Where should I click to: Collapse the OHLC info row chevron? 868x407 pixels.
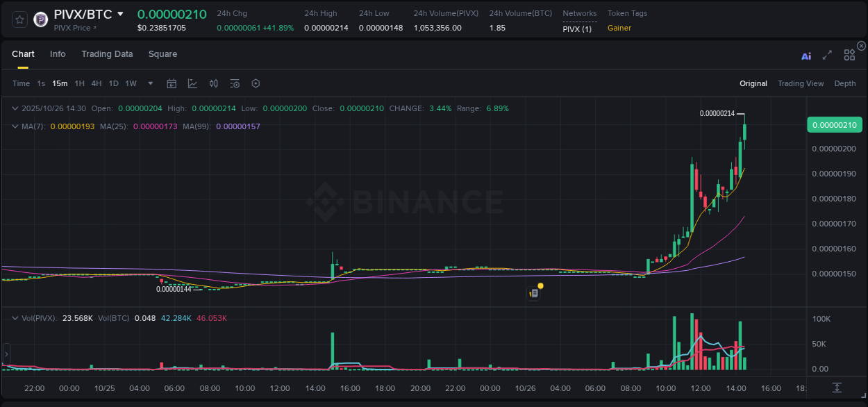(15, 108)
